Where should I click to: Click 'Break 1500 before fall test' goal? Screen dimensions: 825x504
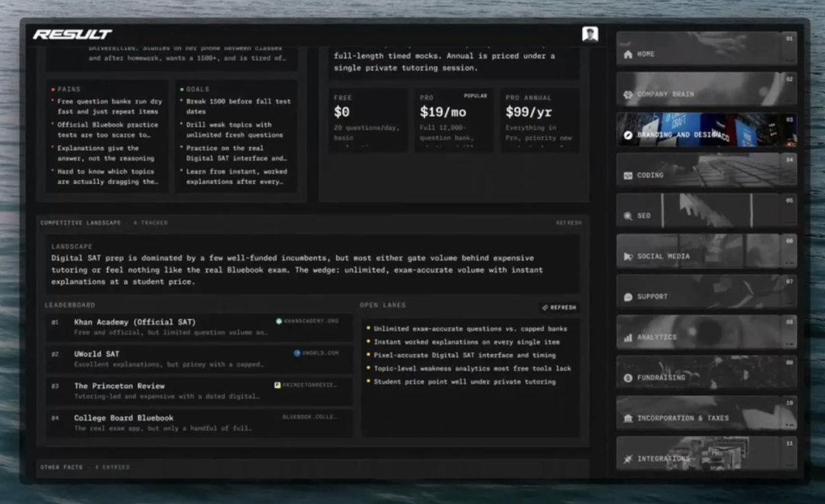point(235,106)
